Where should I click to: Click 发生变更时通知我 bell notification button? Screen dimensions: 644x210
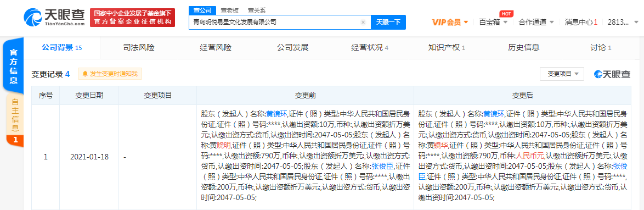pos(110,74)
